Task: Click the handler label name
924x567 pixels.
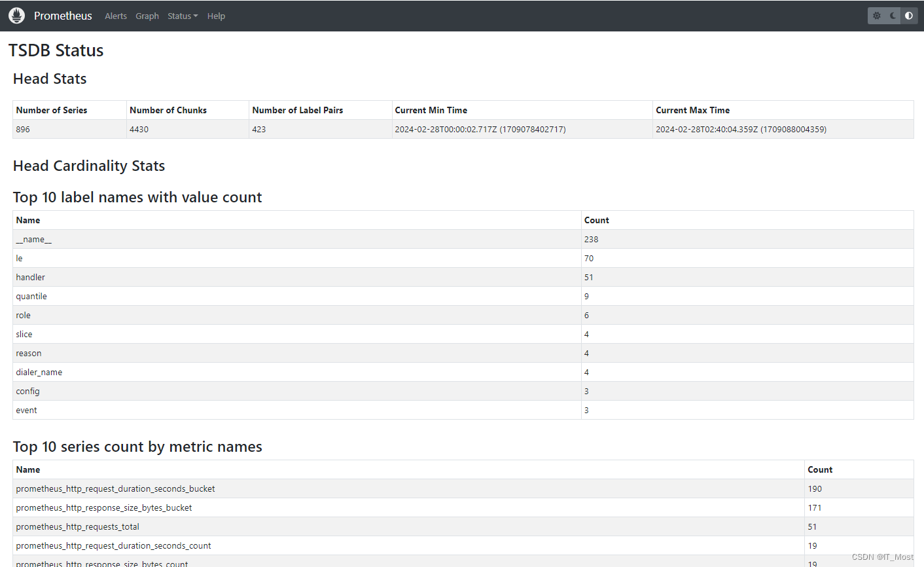Action: (x=31, y=277)
